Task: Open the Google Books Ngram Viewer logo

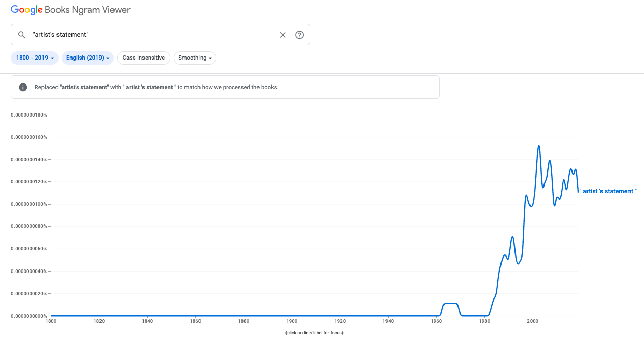Action: tap(70, 10)
